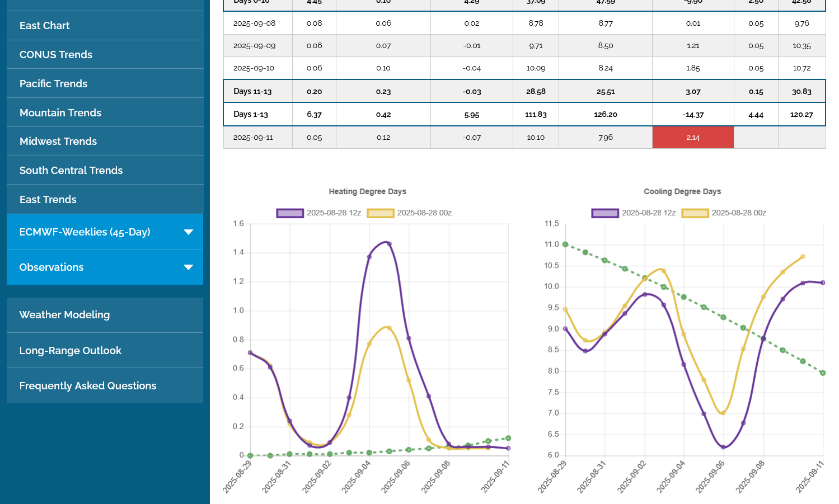
Task: Open Pacific Trends in the sidebar
Action: click(54, 84)
